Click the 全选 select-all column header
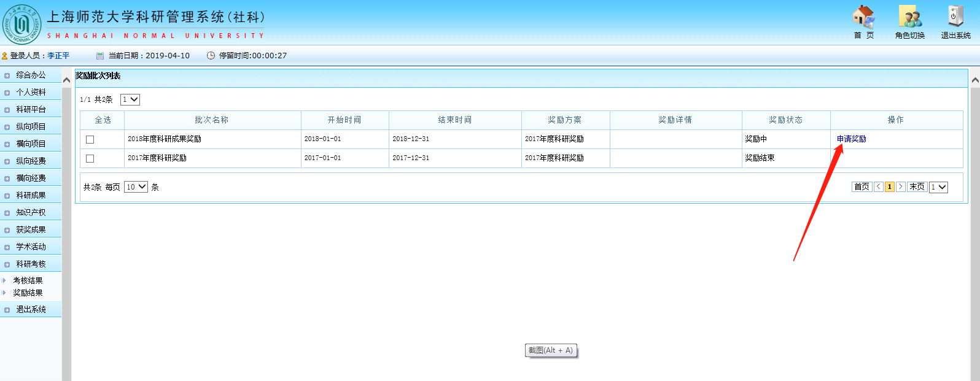This screenshot has height=381, width=980. coord(103,120)
